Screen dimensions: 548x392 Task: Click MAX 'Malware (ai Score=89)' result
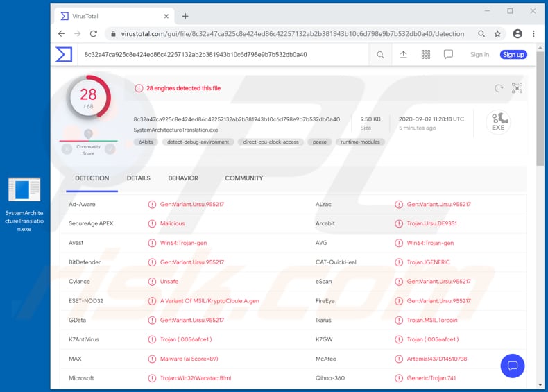(x=189, y=359)
